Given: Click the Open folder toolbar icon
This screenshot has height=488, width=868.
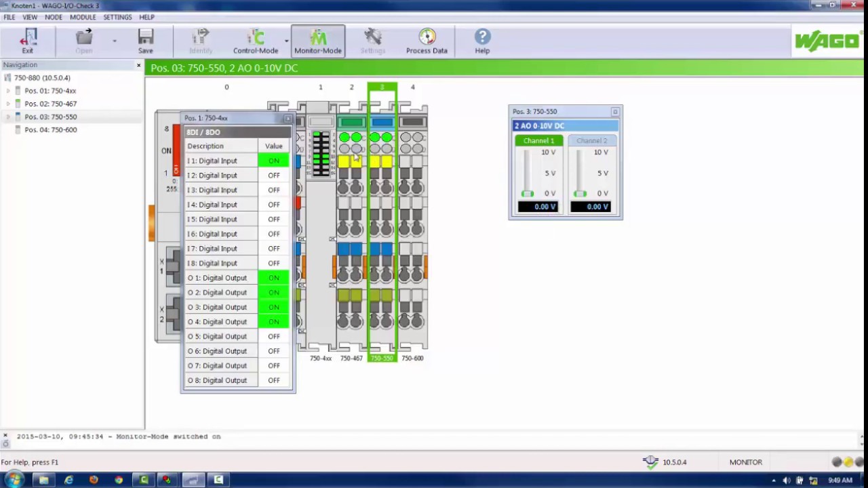Looking at the screenshot, I should [x=84, y=37].
